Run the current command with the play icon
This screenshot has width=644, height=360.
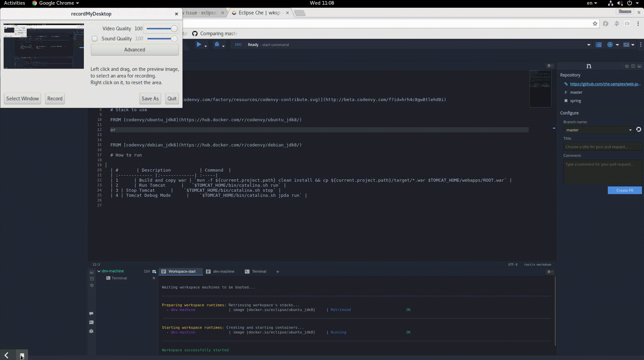coord(199,44)
